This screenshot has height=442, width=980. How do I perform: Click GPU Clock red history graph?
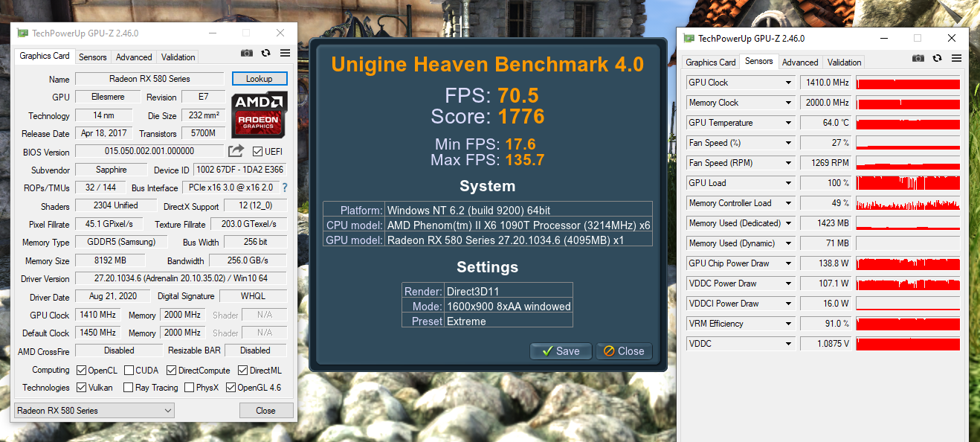coord(909,83)
